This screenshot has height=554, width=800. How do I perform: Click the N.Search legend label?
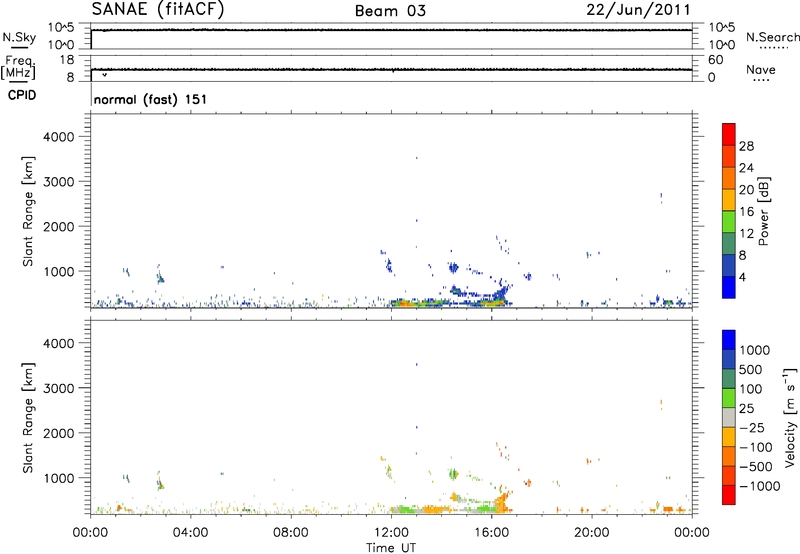point(772,37)
